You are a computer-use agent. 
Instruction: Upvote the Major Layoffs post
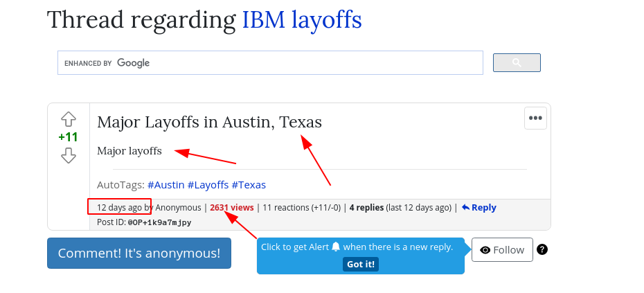68,119
